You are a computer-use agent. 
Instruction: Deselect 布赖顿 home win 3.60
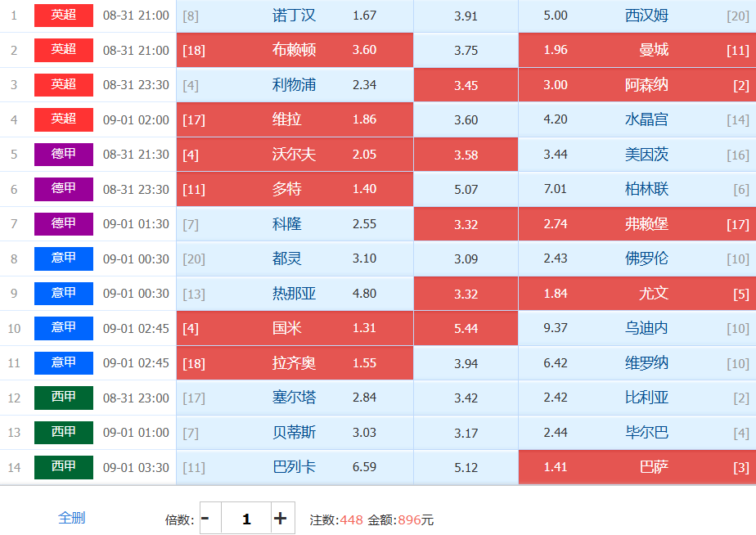click(295, 50)
